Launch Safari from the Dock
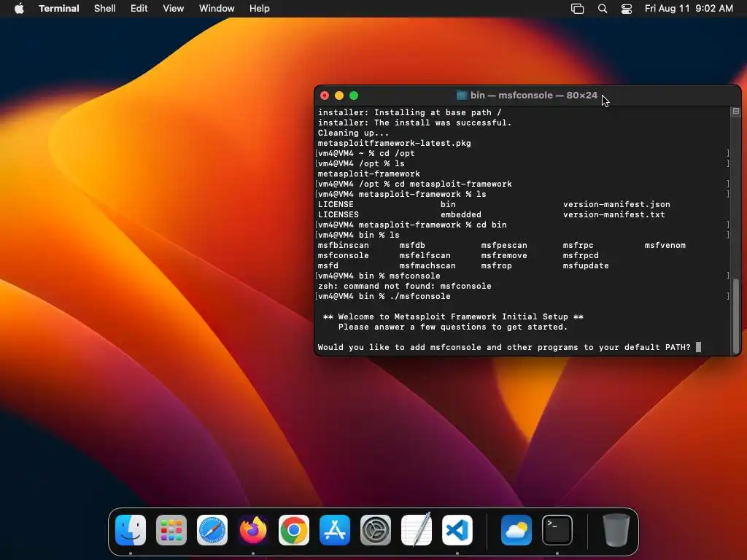 click(212, 530)
